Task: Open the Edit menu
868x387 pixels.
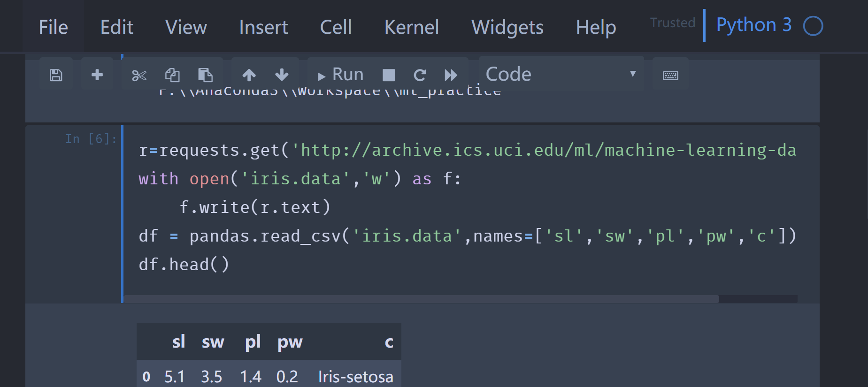Action: [117, 27]
